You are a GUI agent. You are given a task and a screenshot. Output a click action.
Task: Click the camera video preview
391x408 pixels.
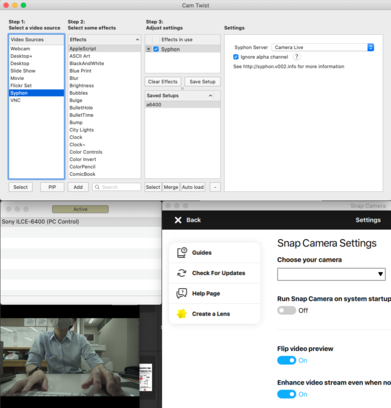(x=70, y=357)
